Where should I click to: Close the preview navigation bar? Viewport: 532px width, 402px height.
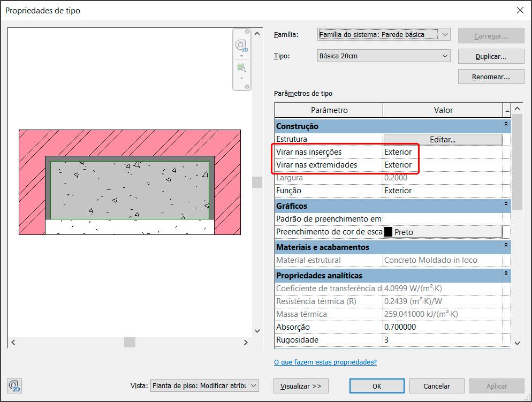click(247, 32)
